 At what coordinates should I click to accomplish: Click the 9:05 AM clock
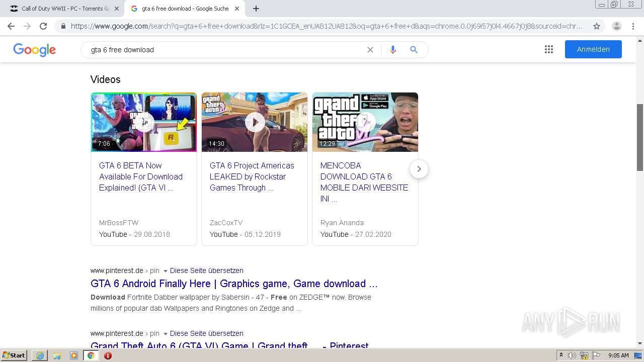[618, 355]
